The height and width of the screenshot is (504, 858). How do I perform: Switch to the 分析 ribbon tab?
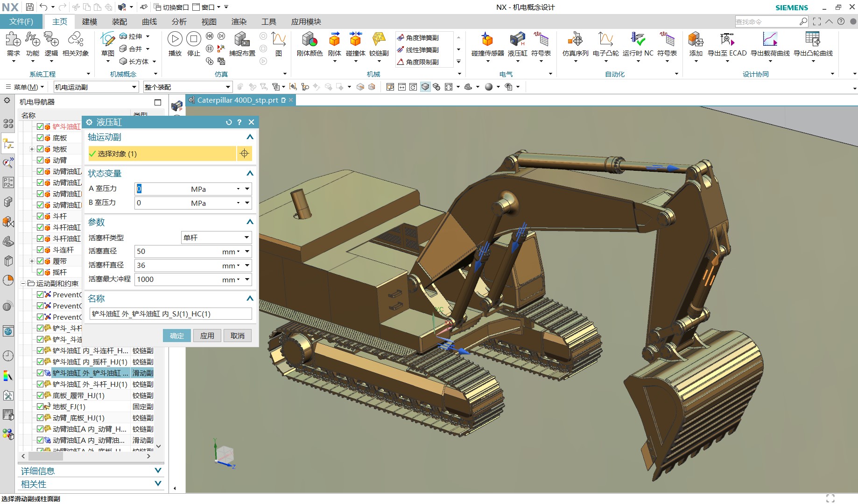point(179,21)
